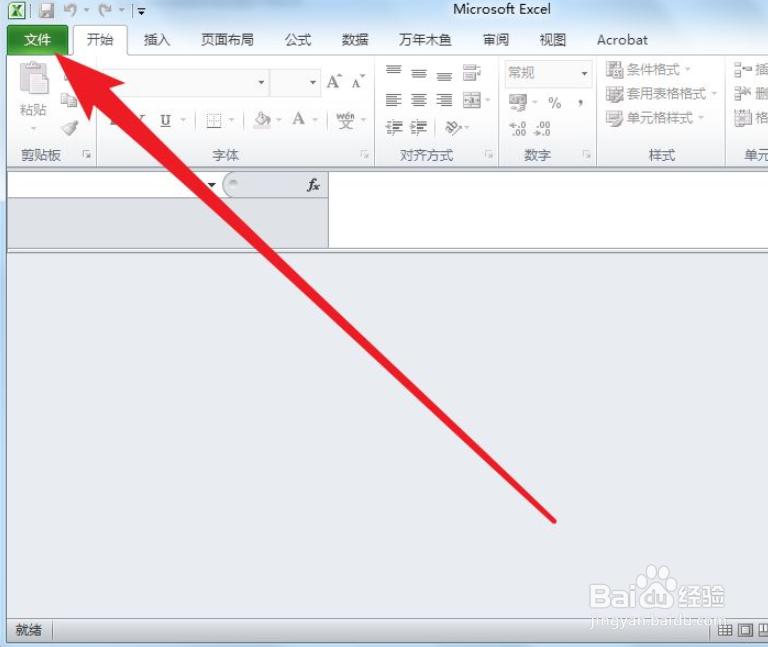Image resolution: width=768 pixels, height=647 pixels.
Task: Open the 数字 dialog launcher
Action: (x=587, y=155)
